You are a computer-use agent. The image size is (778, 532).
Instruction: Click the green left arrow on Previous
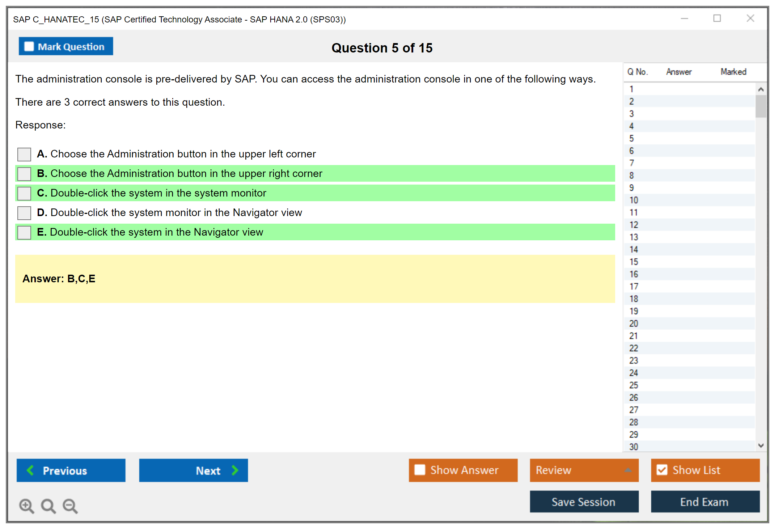pos(30,470)
